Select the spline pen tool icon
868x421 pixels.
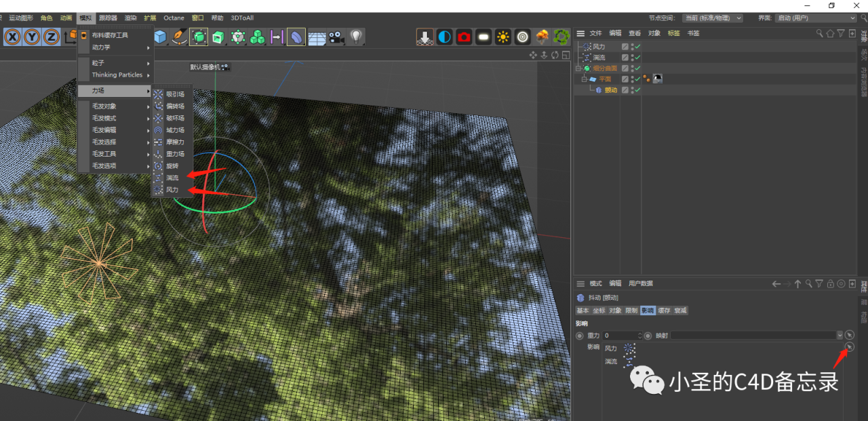[179, 37]
